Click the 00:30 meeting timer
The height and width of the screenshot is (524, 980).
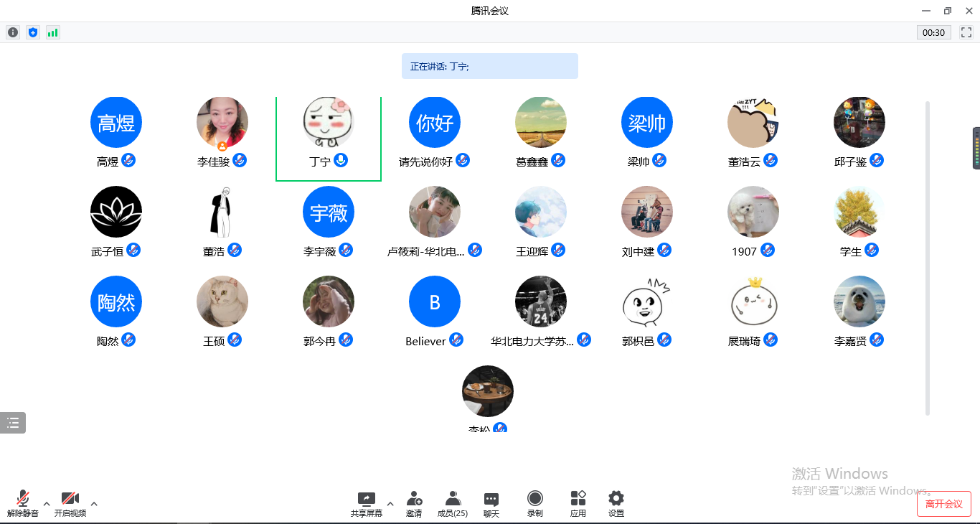point(933,32)
